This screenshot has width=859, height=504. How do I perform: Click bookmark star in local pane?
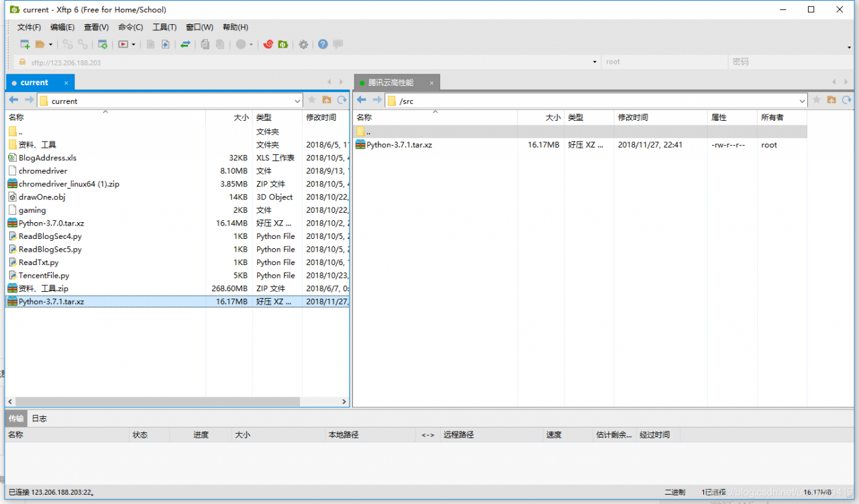(x=311, y=100)
